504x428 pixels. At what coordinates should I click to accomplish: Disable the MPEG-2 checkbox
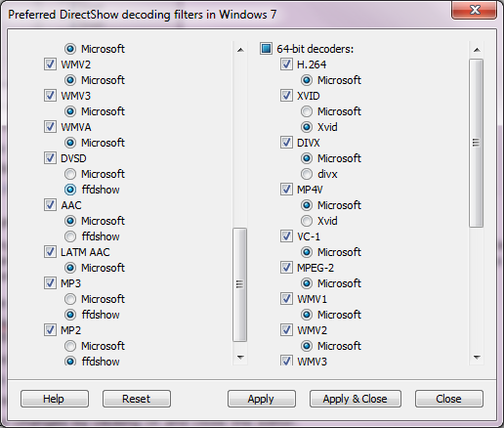click(x=286, y=268)
